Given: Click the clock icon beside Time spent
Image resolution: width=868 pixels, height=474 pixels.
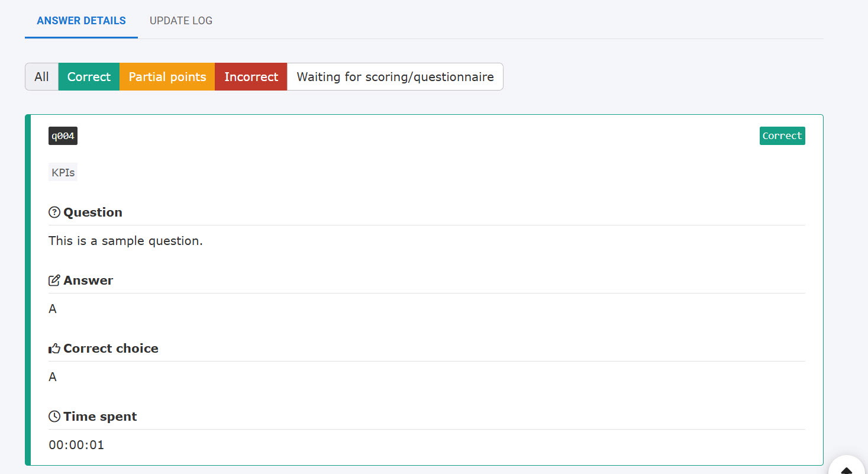Looking at the screenshot, I should [54, 417].
